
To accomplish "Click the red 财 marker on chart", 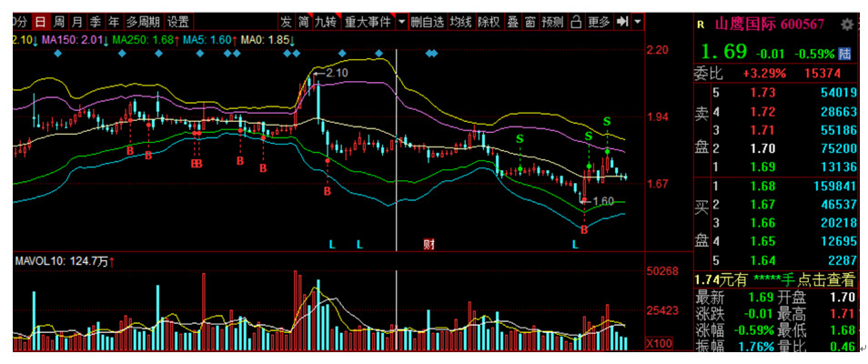I will tap(429, 244).
